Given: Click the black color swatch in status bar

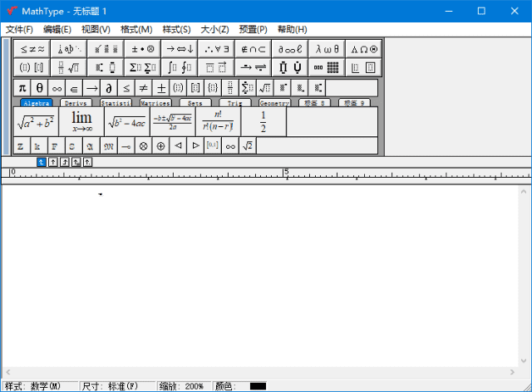Looking at the screenshot, I should click(x=258, y=386).
